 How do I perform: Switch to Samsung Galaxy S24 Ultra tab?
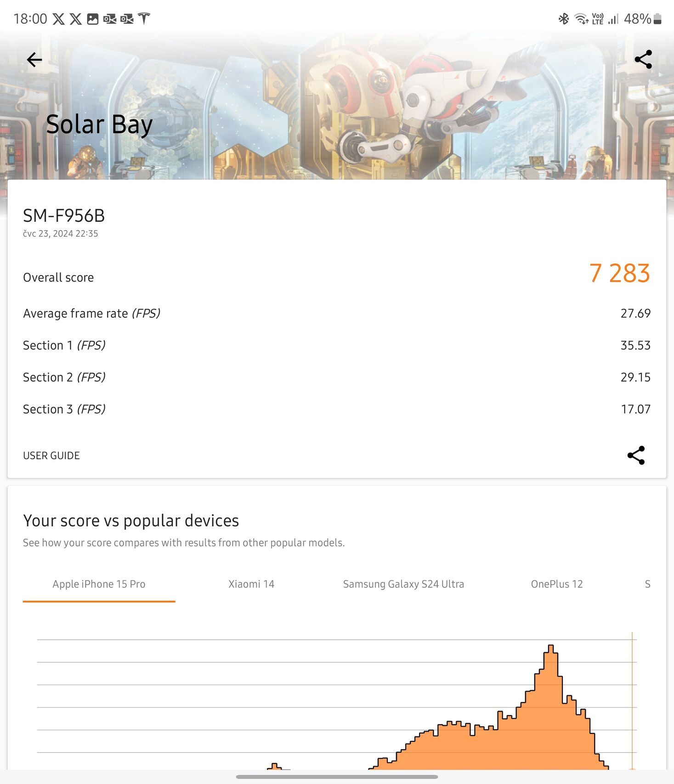point(403,584)
